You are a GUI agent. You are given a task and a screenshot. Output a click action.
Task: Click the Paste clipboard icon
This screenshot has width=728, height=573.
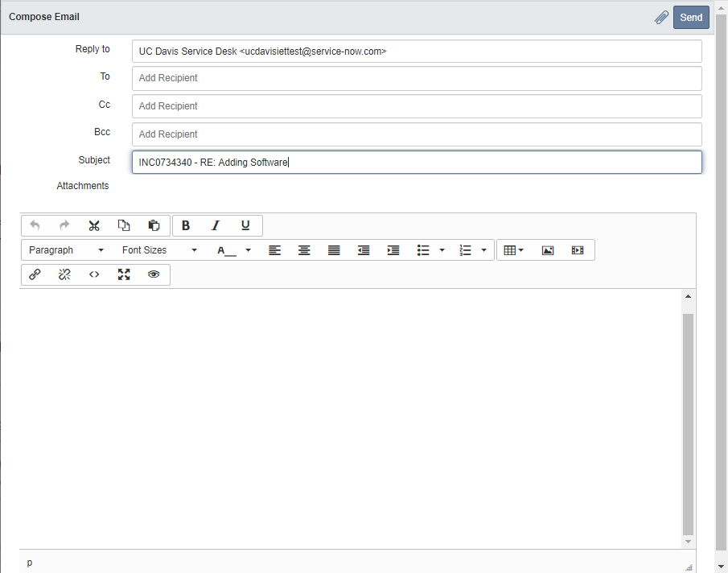pos(154,225)
